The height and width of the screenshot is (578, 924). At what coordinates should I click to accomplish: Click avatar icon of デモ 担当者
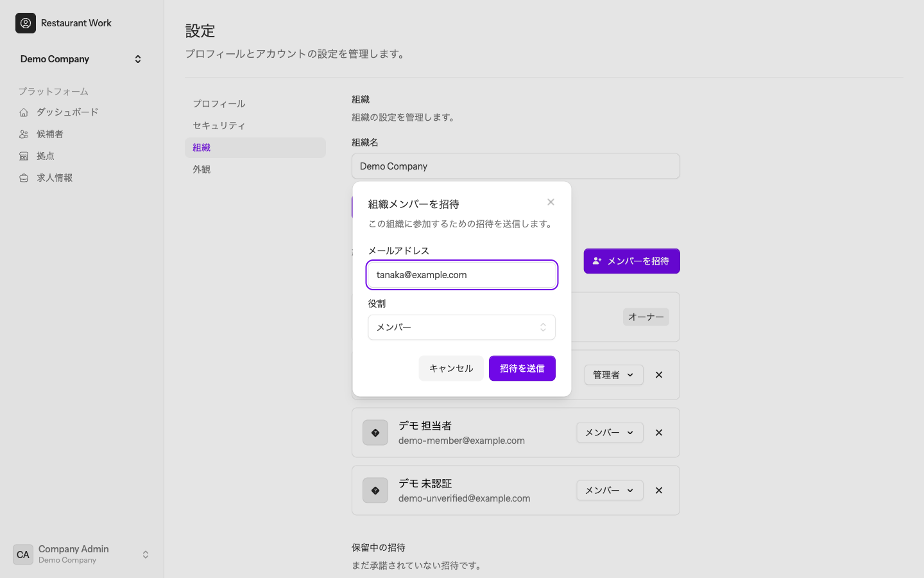pos(375,433)
